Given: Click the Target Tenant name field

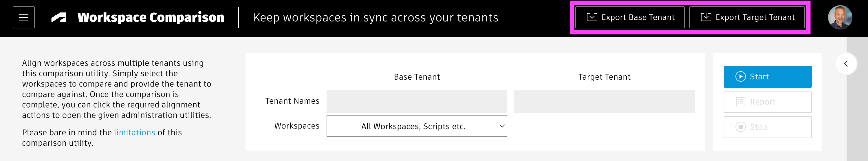Looking at the screenshot, I should 604,101.
